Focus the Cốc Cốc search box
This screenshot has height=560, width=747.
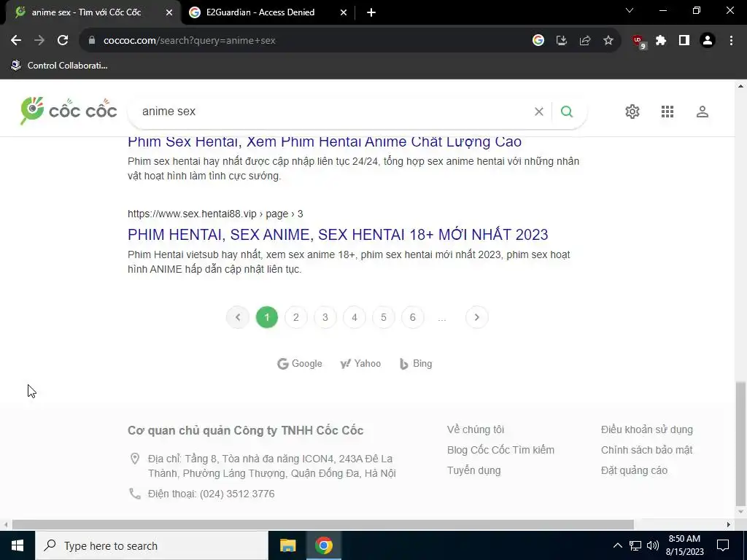click(333, 112)
